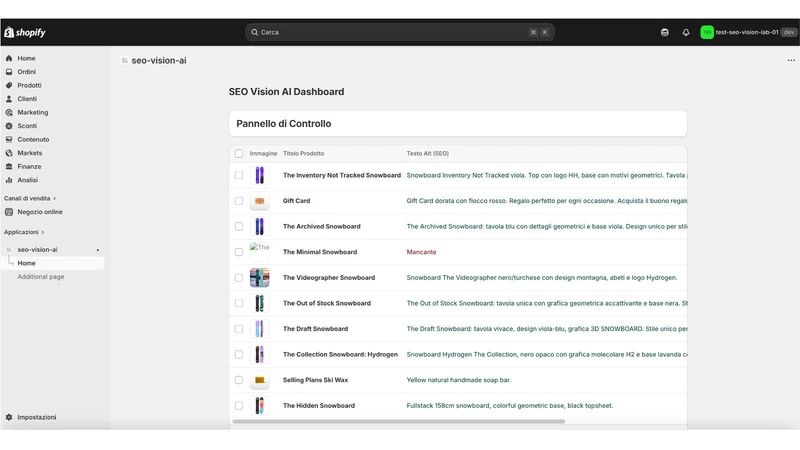Click the Finanze bank icon
800x450 pixels.
pos(9,166)
